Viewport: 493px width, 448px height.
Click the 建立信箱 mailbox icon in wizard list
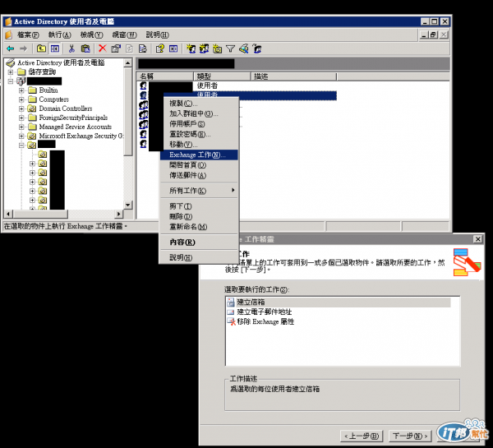[231, 303]
